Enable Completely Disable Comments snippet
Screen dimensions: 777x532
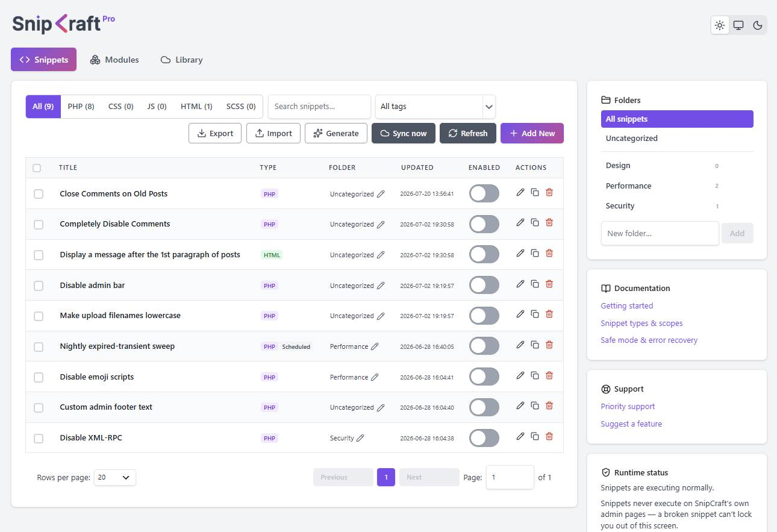pyautogui.click(x=484, y=224)
